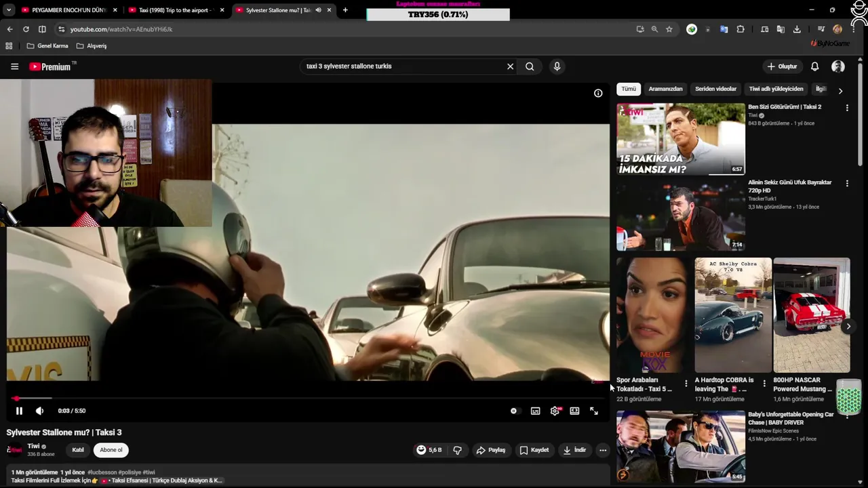Clear the YouTube search box text
Screen dimensions: 868x488
point(510,66)
